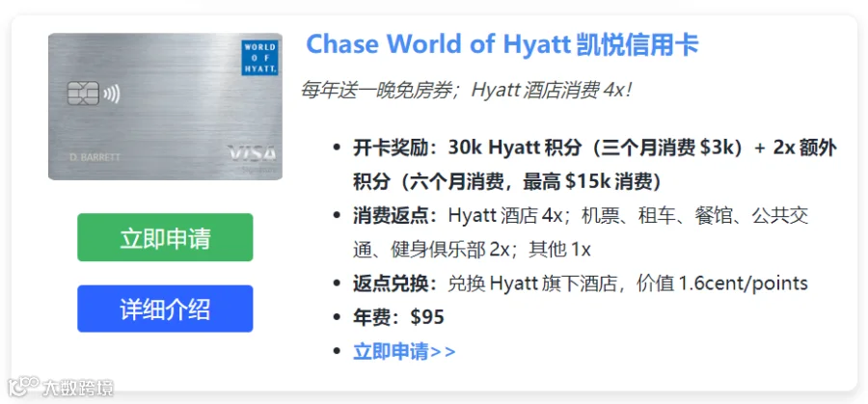
Task: Select the 消费返点 bullet text
Action: click(581, 232)
